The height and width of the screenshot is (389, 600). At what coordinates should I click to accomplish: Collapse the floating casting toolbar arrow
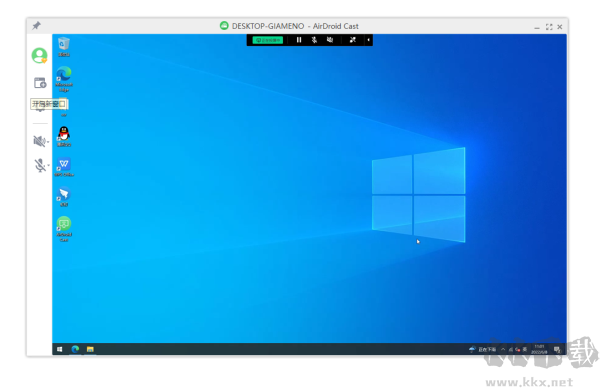pyautogui.click(x=368, y=40)
